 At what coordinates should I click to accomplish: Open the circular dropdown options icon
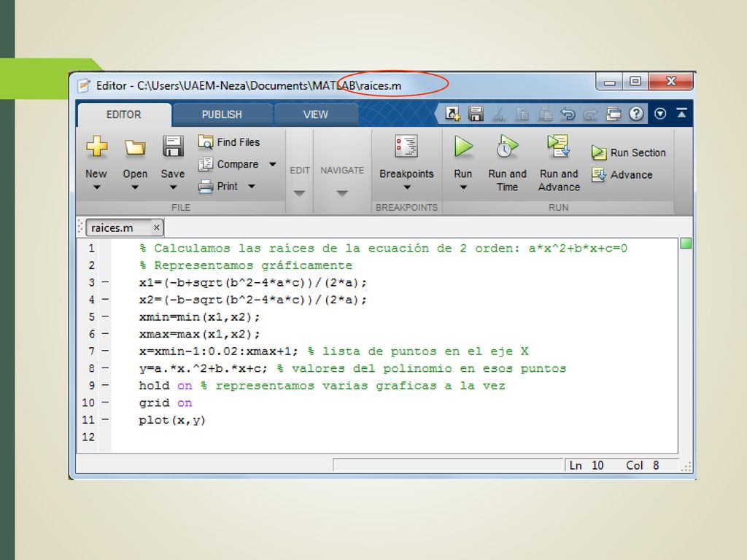(660, 113)
